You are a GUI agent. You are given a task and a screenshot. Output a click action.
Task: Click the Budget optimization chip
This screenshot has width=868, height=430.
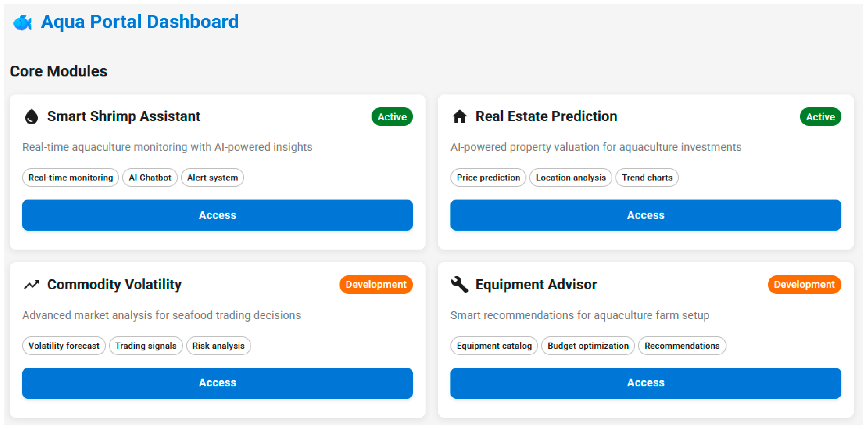point(588,346)
